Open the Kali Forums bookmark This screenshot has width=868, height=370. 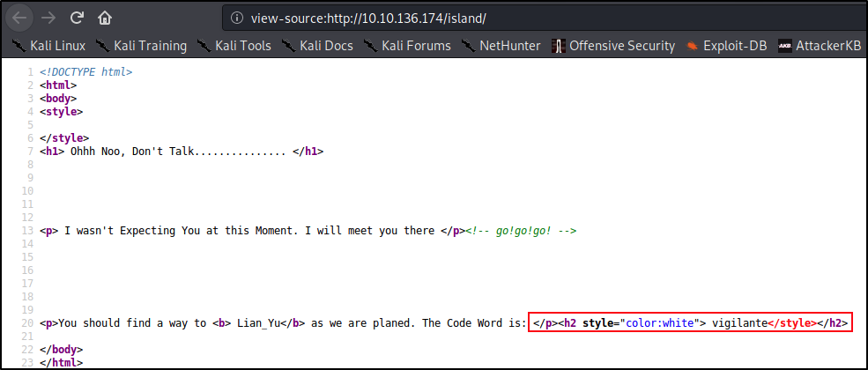tap(407, 46)
